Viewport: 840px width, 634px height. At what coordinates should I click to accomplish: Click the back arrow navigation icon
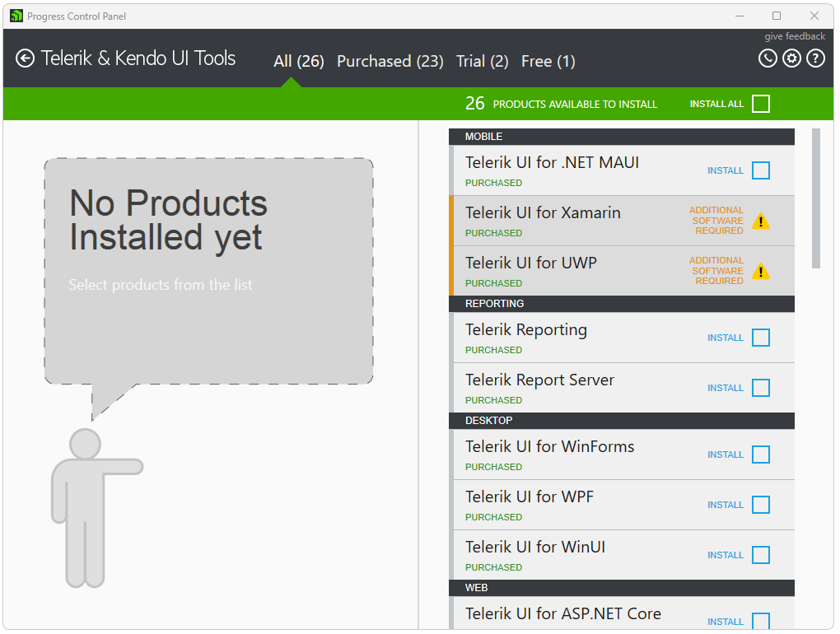coord(25,58)
